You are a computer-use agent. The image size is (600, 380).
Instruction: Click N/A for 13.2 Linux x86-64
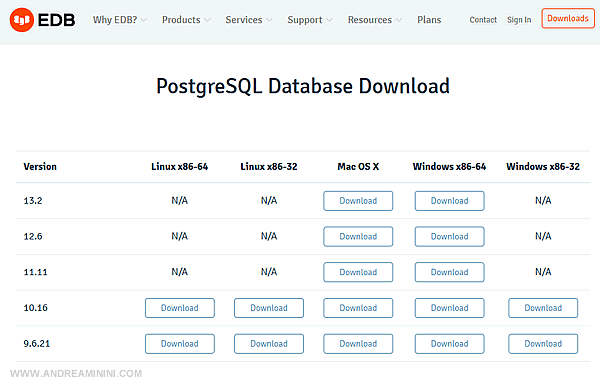[179, 201]
